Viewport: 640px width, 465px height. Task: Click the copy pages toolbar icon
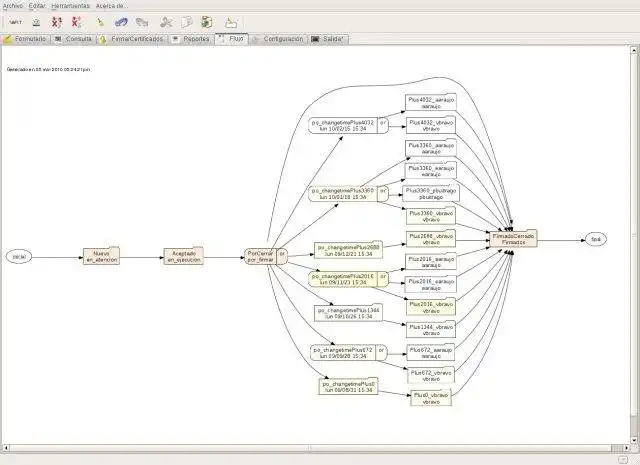point(187,22)
